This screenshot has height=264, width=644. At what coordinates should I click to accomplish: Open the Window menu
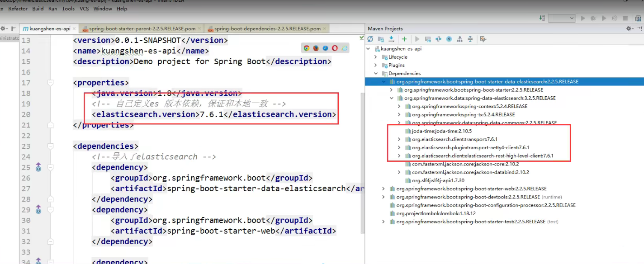(x=103, y=9)
